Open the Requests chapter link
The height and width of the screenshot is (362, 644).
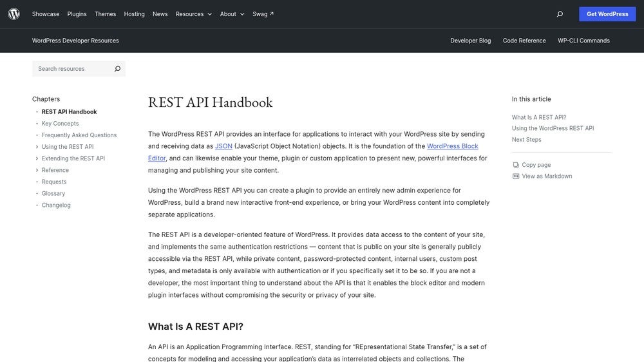pyautogui.click(x=54, y=182)
